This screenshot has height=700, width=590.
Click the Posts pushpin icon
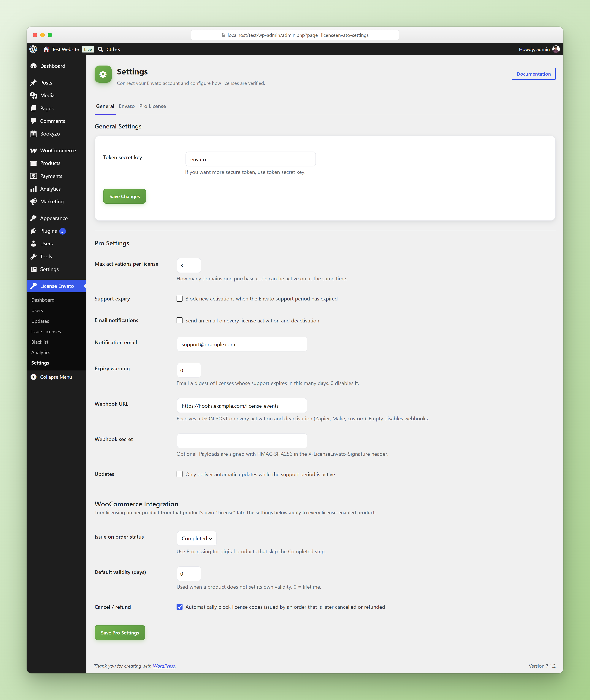click(34, 83)
